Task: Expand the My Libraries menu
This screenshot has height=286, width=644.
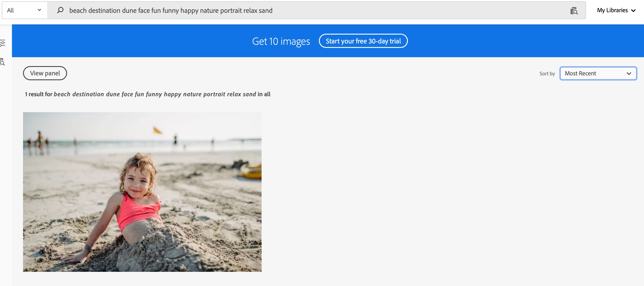Action: 612,10
